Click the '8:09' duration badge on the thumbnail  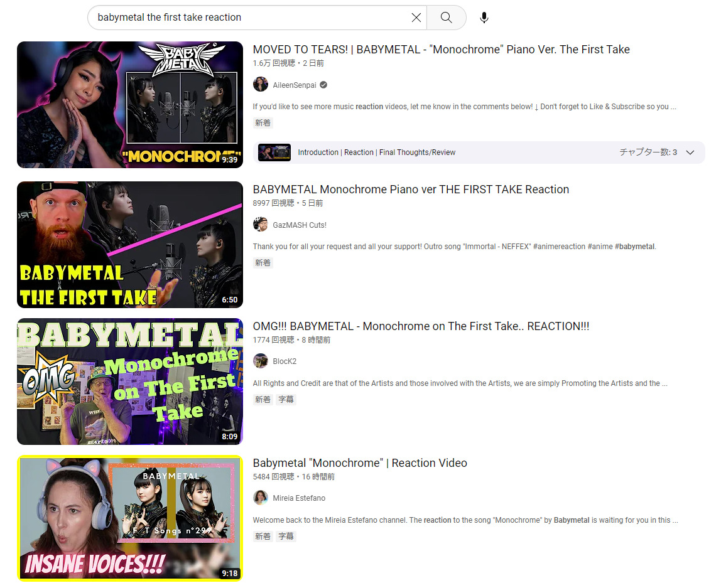tap(229, 436)
